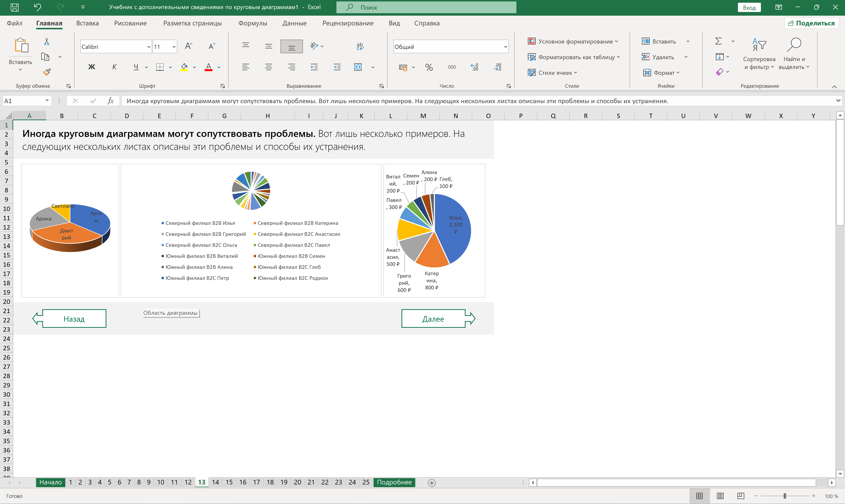Open Customize Quick Access Toolbar dropdown
This screenshot has width=845, height=504.
(83, 7)
